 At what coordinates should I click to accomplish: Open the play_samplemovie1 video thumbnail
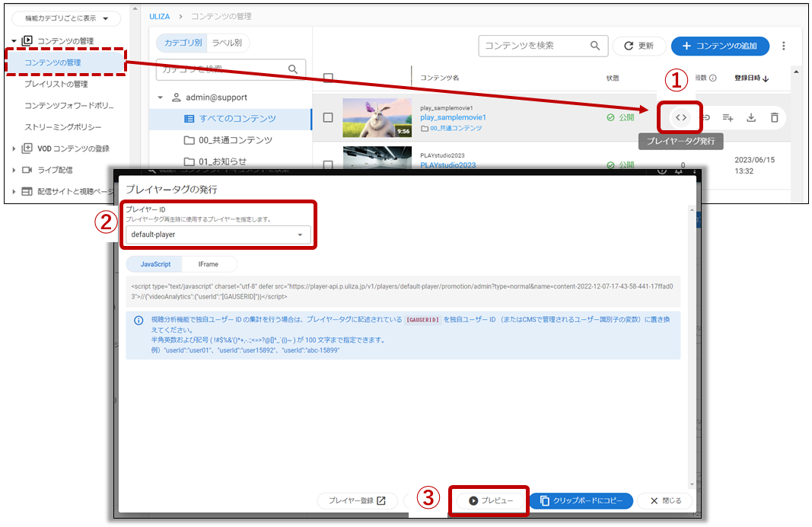(377, 117)
